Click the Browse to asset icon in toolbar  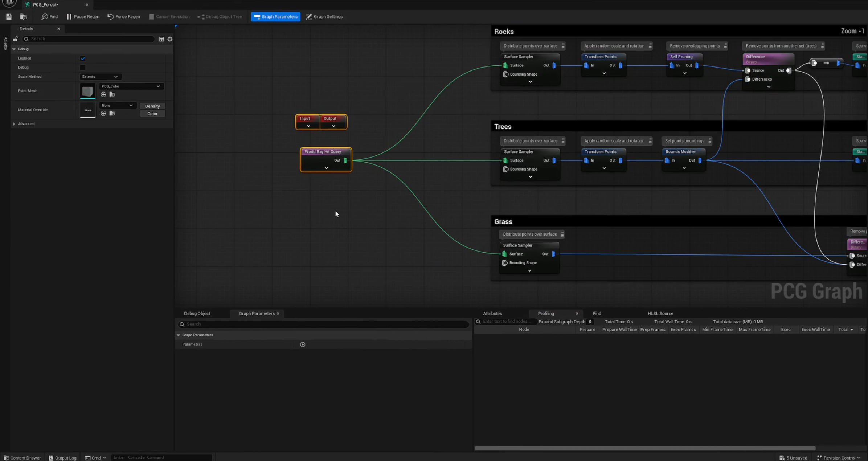coord(24,17)
